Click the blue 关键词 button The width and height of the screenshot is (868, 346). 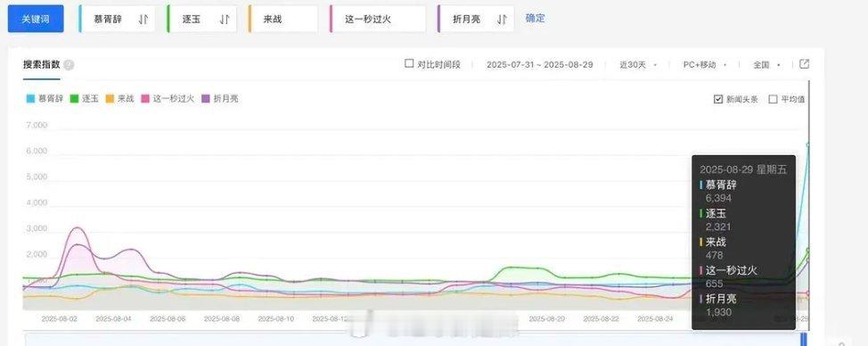click(36, 19)
